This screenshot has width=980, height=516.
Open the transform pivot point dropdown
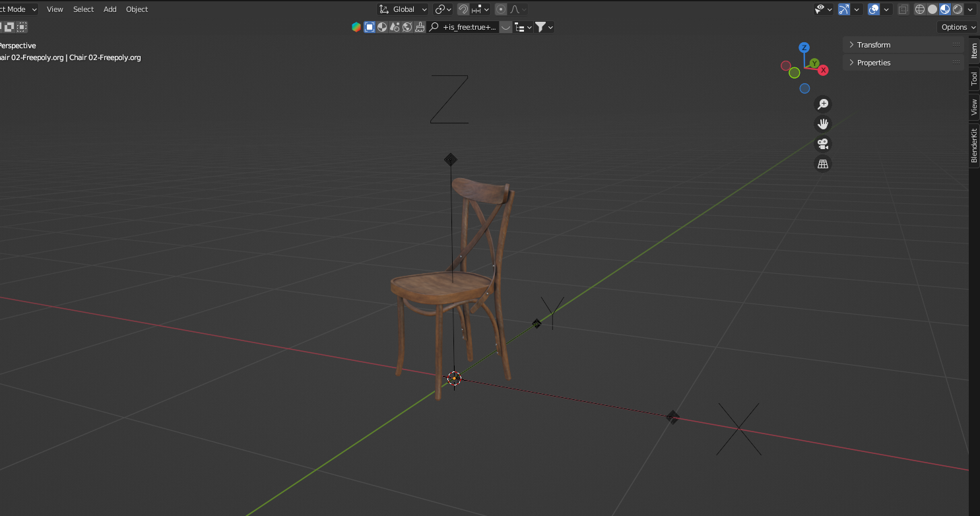443,9
